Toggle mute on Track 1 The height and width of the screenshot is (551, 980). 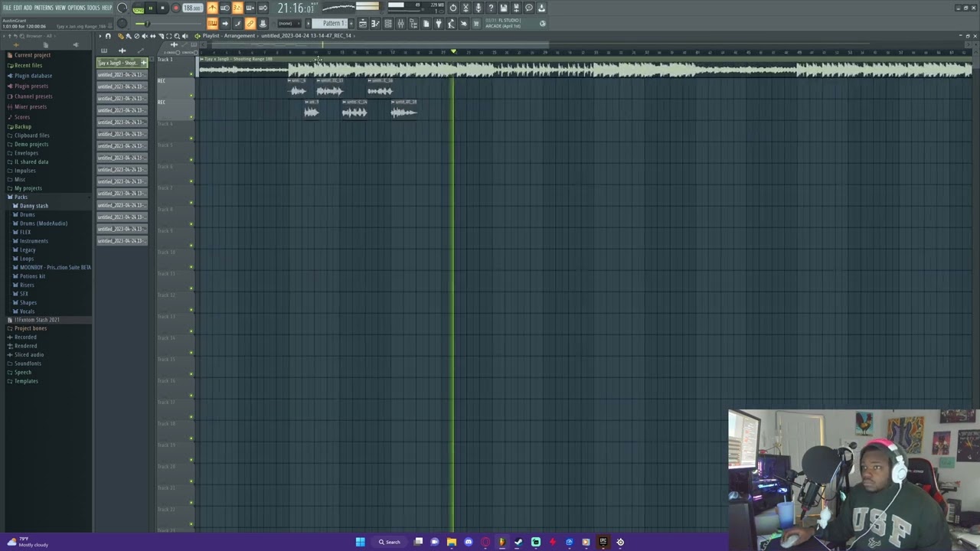(x=191, y=74)
